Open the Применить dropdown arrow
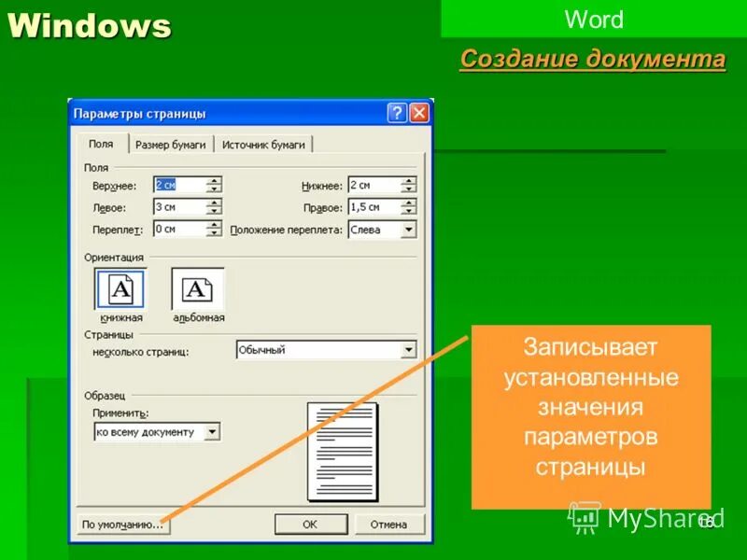This screenshot has width=747, height=560. click(212, 432)
